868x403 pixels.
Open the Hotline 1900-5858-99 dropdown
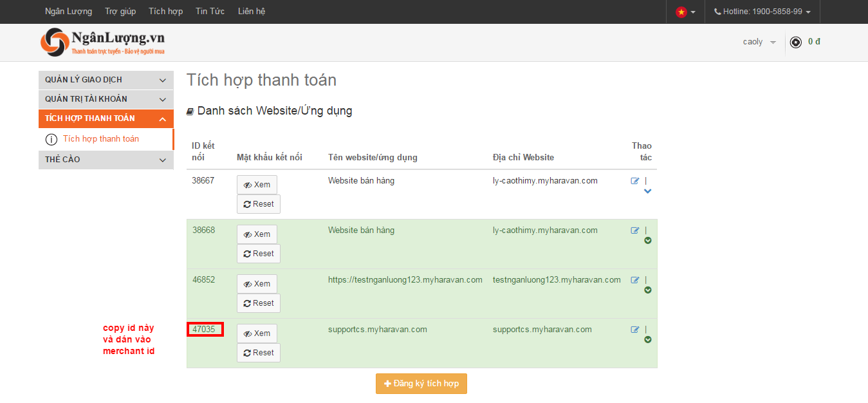point(762,12)
